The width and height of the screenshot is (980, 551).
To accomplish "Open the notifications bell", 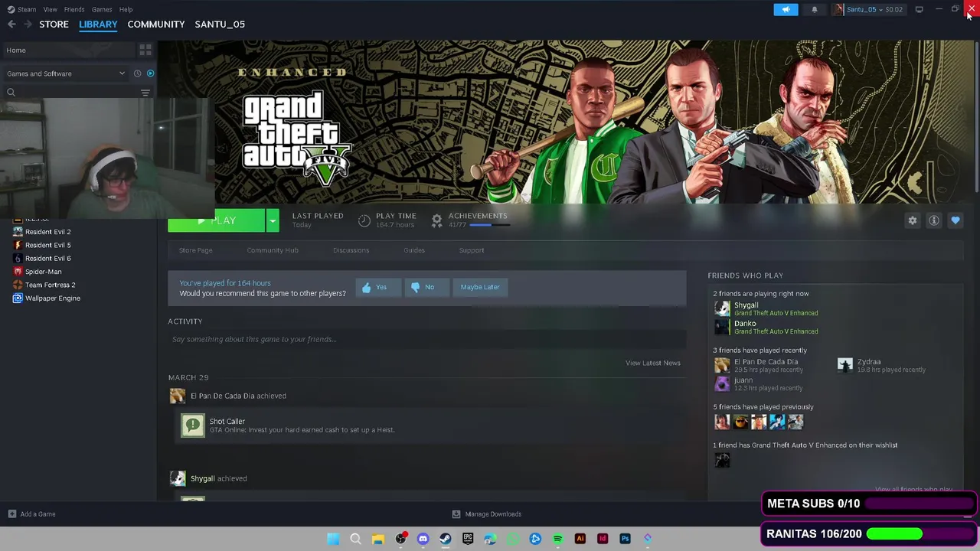I will pyautogui.click(x=814, y=9).
